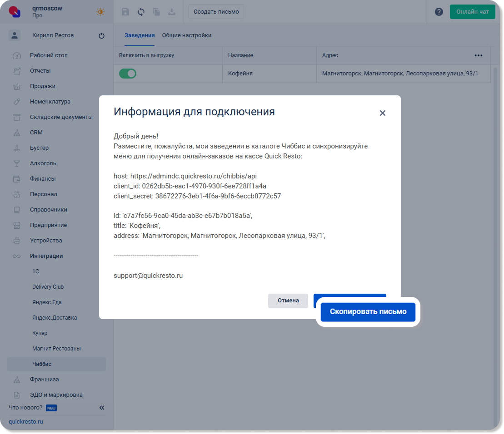Open the three-dots column options menu

478,55
